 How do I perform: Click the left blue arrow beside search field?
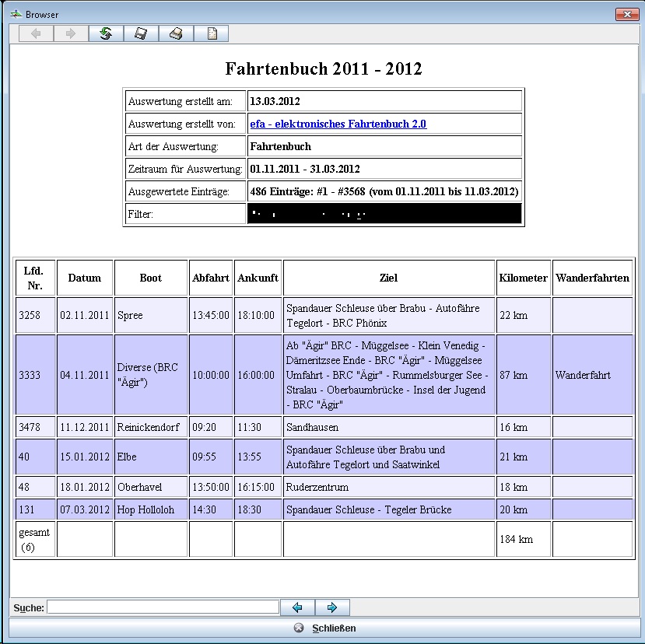[297, 607]
